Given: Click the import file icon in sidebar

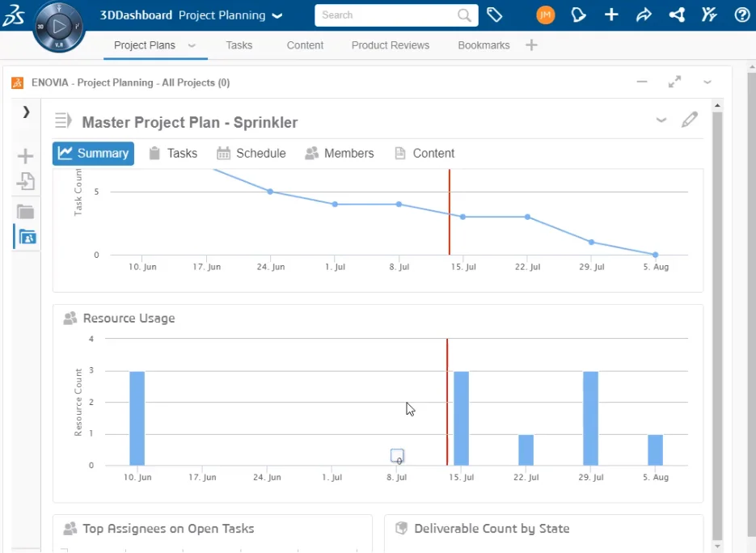Looking at the screenshot, I should pyautogui.click(x=26, y=181).
